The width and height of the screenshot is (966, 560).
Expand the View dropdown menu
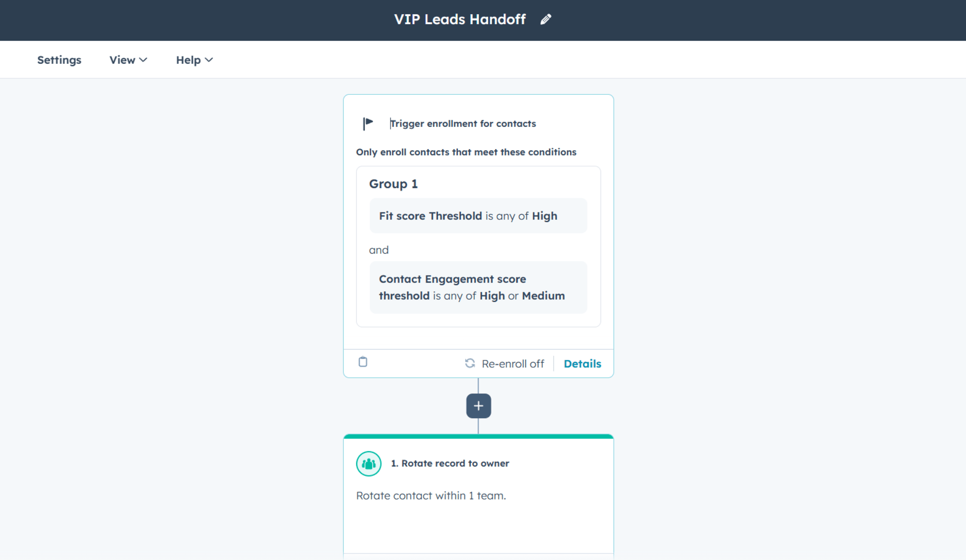pyautogui.click(x=128, y=60)
